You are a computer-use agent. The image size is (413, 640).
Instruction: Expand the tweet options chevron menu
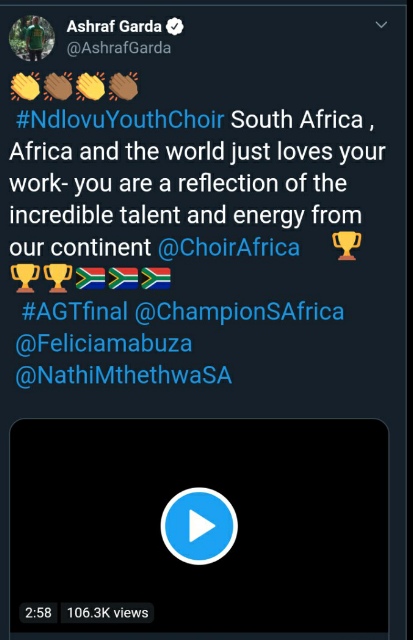coord(381,25)
